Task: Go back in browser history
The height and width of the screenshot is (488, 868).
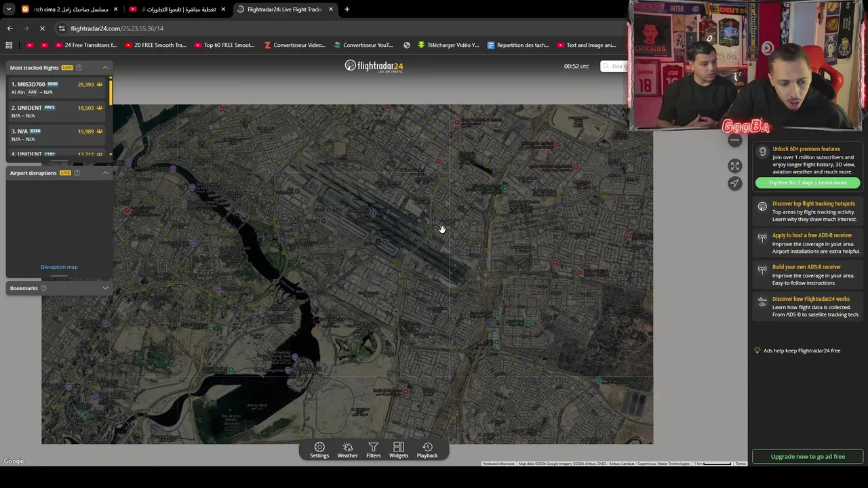Action: tap(9, 28)
